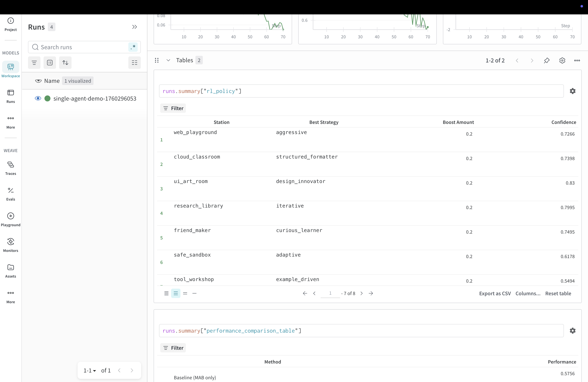Click the sort runs arrows icon
This screenshot has height=382, width=588.
click(65, 62)
